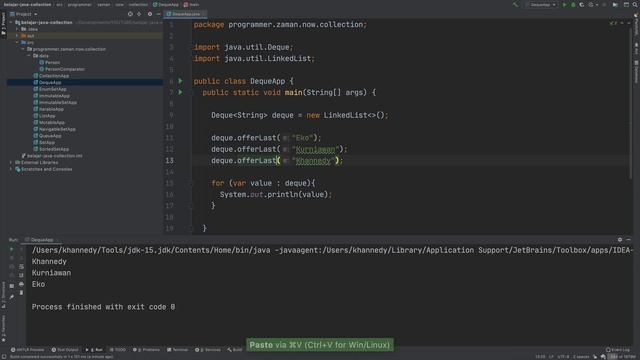
Task: Rerun DequeApp in Run panel
Action: pos(11,249)
